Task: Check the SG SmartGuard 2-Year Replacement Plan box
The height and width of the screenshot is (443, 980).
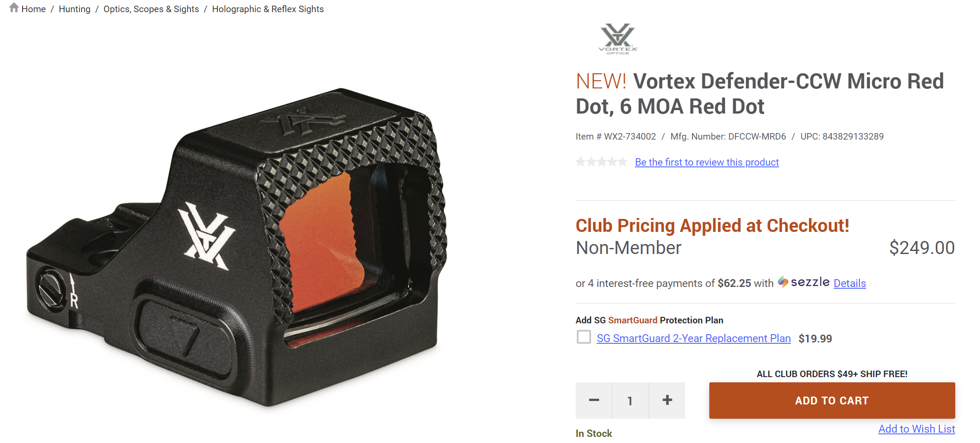Action: tap(584, 337)
